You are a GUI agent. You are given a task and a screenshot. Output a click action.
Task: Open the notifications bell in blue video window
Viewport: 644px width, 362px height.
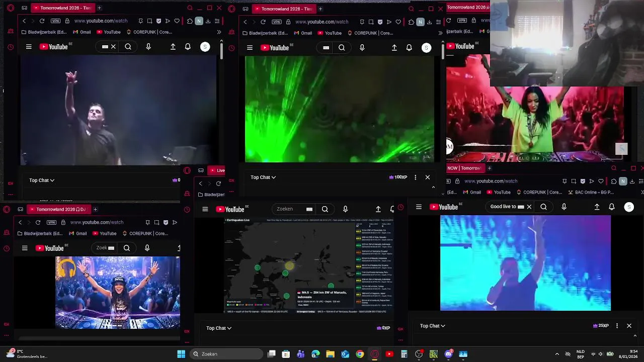(612, 207)
